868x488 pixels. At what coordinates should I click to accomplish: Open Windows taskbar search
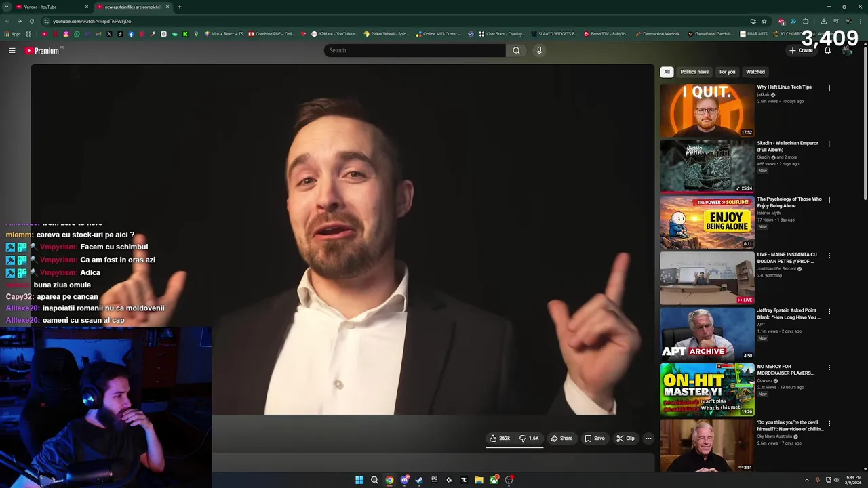pos(374,480)
